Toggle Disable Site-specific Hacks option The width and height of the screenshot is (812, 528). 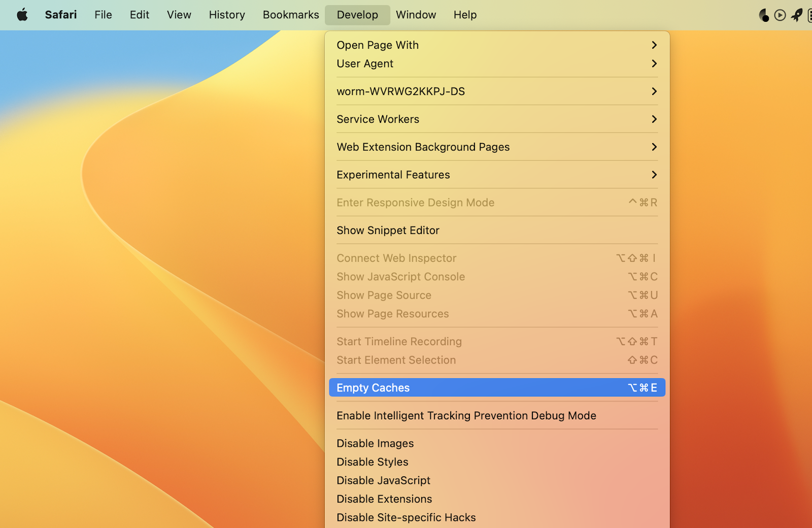pos(497,517)
